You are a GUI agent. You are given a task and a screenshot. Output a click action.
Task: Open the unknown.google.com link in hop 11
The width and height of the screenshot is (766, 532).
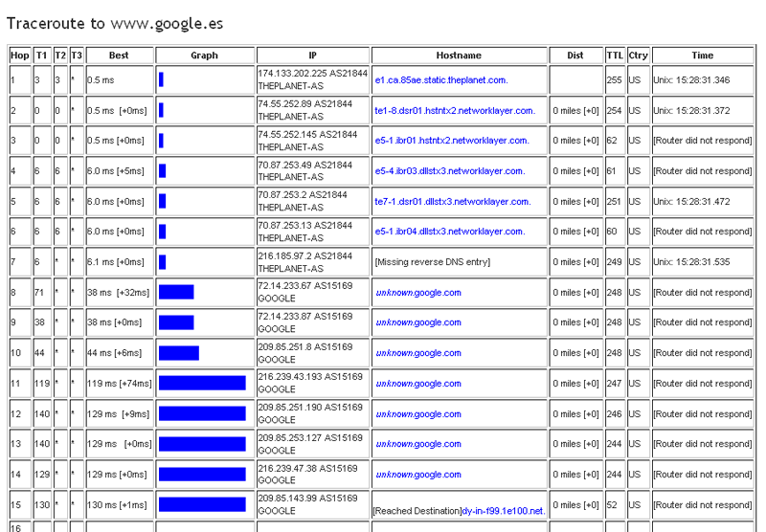[x=418, y=384]
